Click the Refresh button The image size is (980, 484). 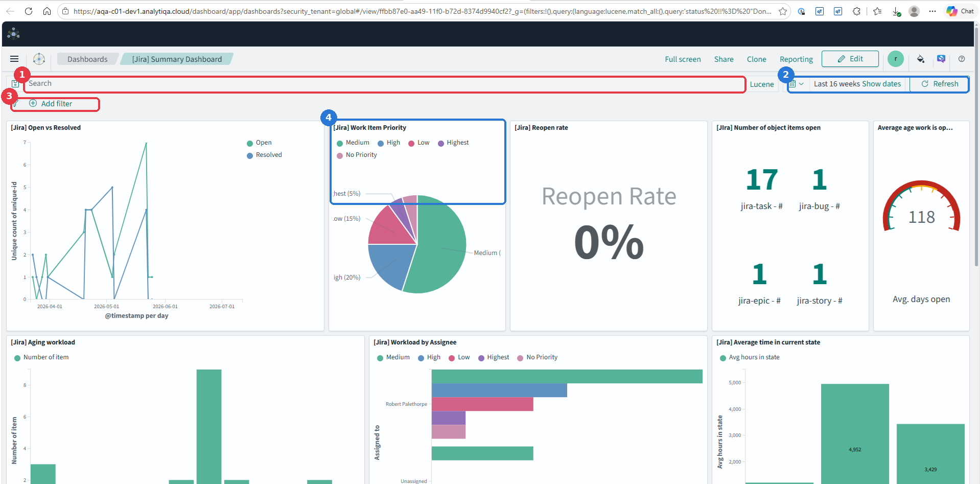pos(939,84)
